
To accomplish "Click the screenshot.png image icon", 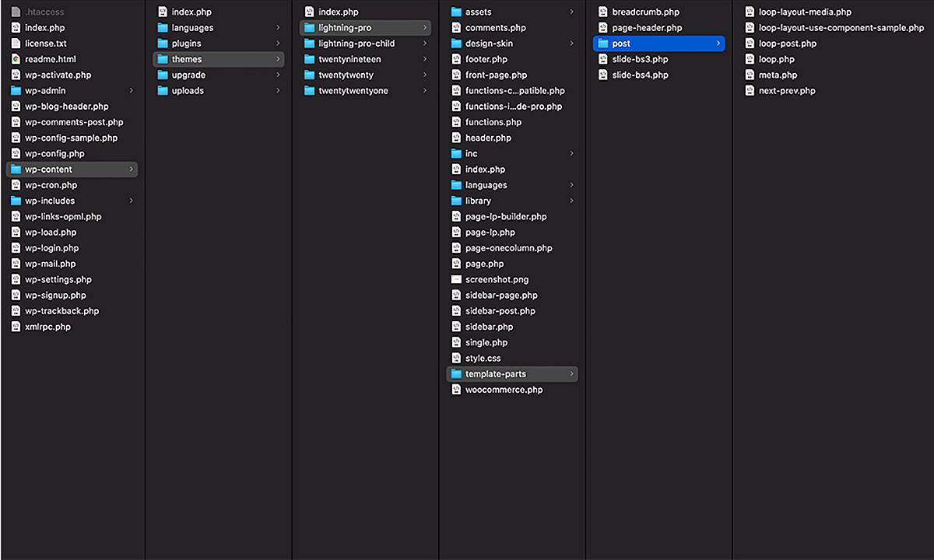I will coord(456,279).
